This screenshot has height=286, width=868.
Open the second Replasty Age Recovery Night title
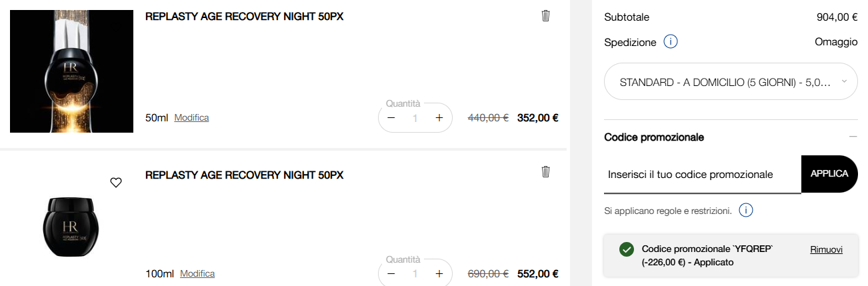(x=244, y=175)
